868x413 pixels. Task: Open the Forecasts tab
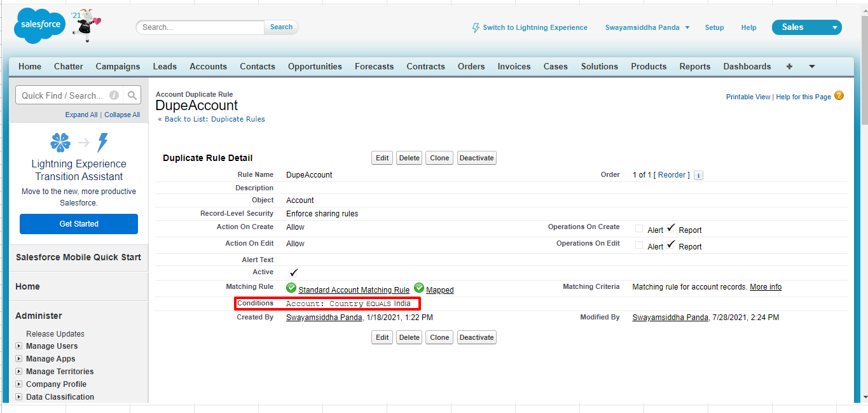pyautogui.click(x=374, y=66)
